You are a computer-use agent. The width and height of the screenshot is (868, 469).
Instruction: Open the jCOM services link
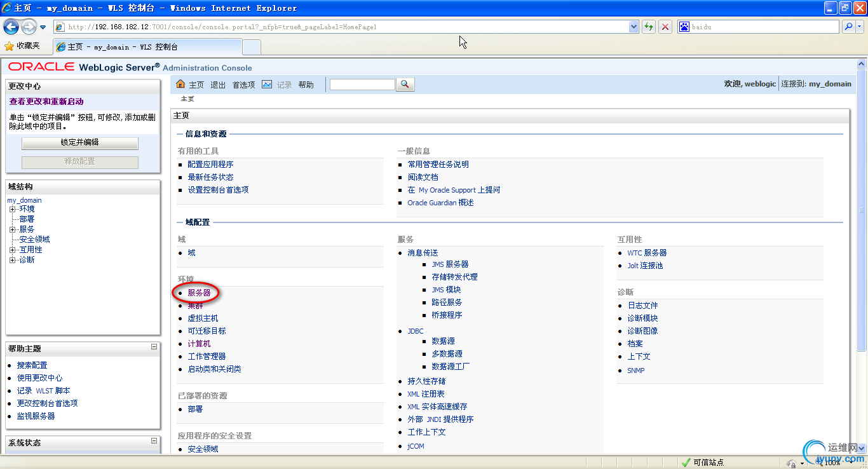tap(416, 446)
